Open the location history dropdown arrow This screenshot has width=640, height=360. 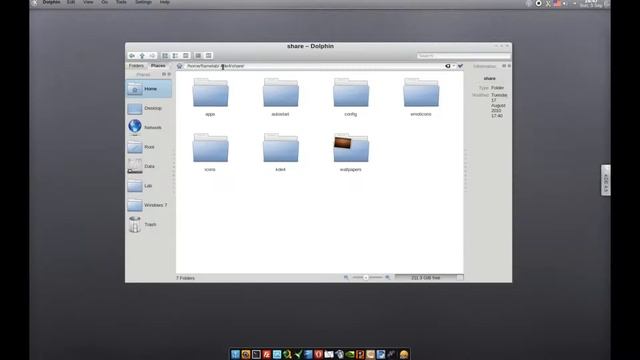click(453, 66)
